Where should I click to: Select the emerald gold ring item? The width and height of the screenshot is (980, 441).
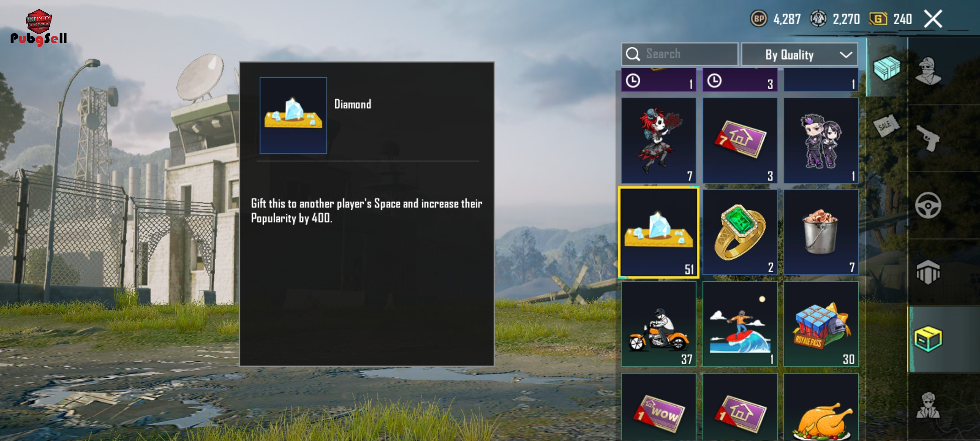click(x=739, y=232)
